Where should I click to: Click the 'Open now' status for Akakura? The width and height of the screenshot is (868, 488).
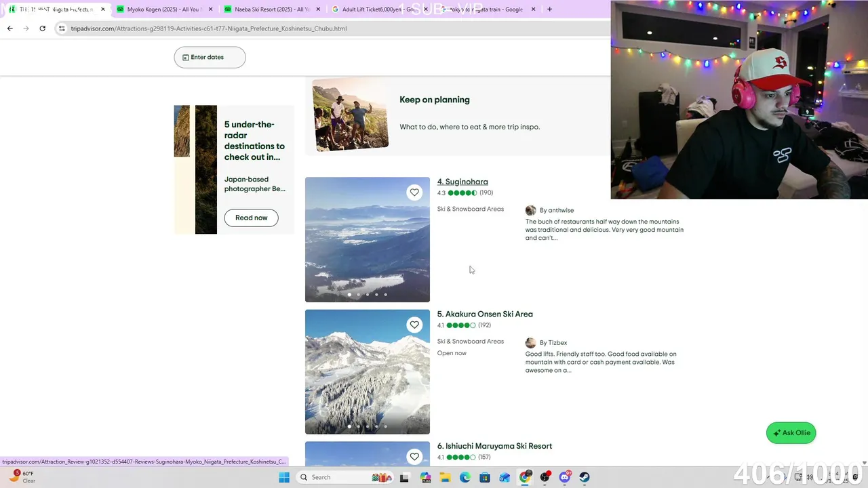[452, 353]
